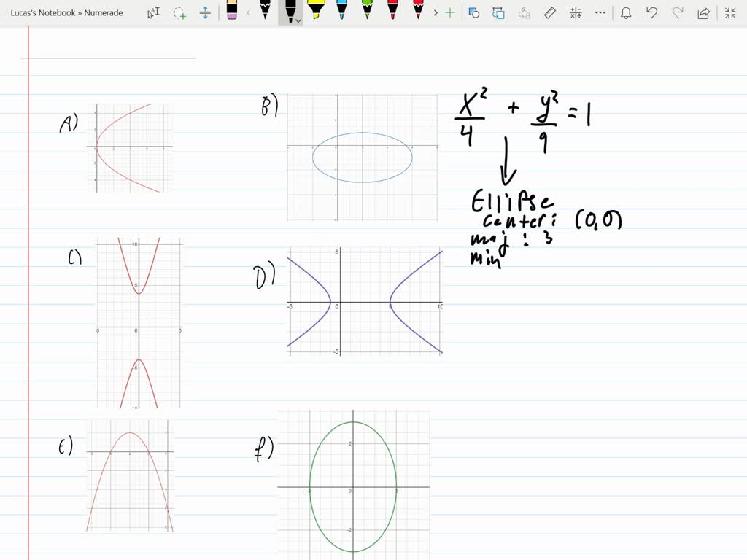The image size is (747, 560).
Task: Select the red pen thumbnail
Action: [392, 12]
